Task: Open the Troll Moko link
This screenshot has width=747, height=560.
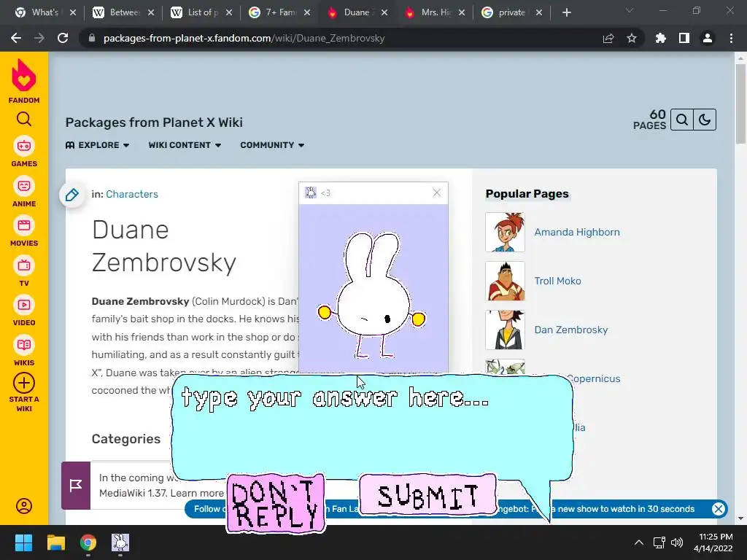Action: pyautogui.click(x=557, y=281)
